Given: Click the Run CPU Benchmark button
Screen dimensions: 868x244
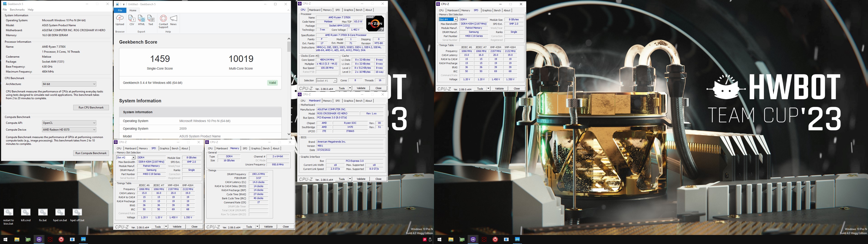Looking at the screenshot, I should point(91,108).
